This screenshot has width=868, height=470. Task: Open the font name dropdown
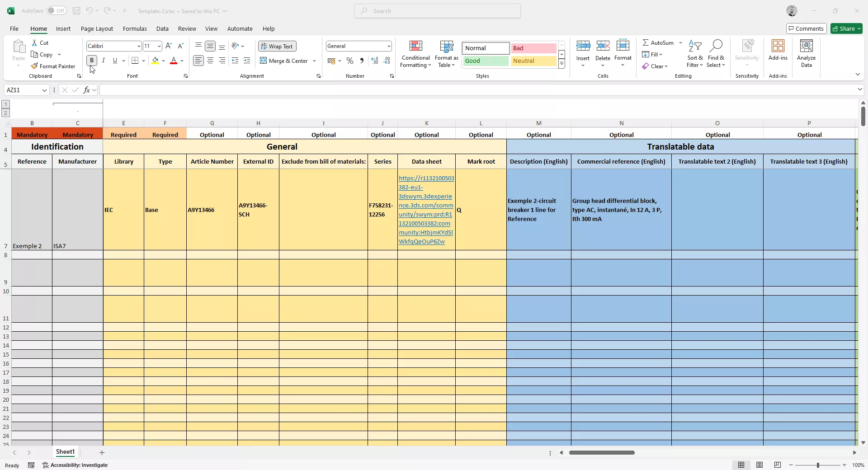(x=138, y=46)
